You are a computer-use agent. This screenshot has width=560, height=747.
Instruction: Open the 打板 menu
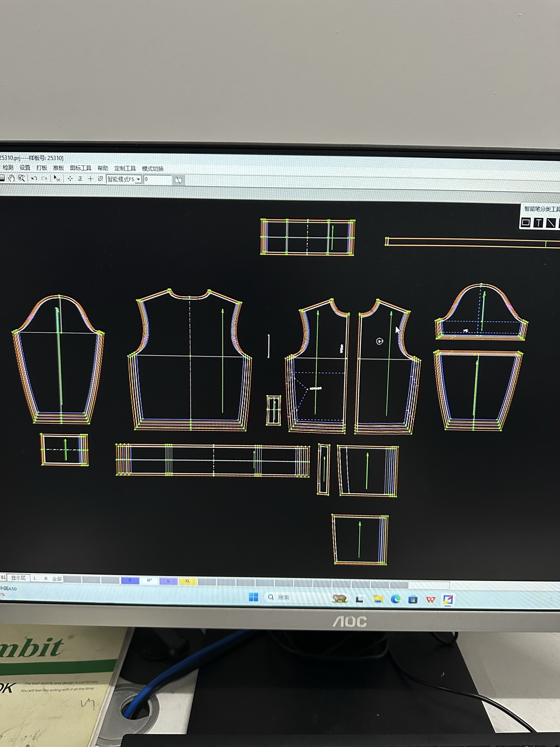pos(42,168)
